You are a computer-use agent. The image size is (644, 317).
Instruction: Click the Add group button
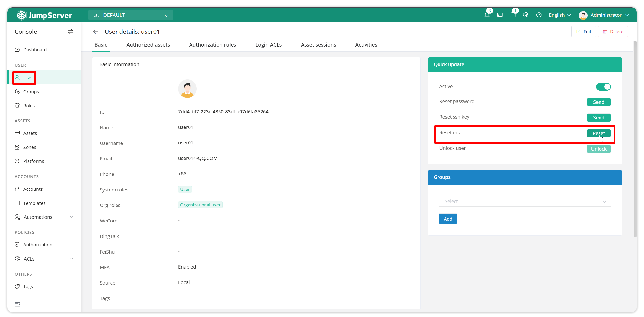pyautogui.click(x=448, y=219)
